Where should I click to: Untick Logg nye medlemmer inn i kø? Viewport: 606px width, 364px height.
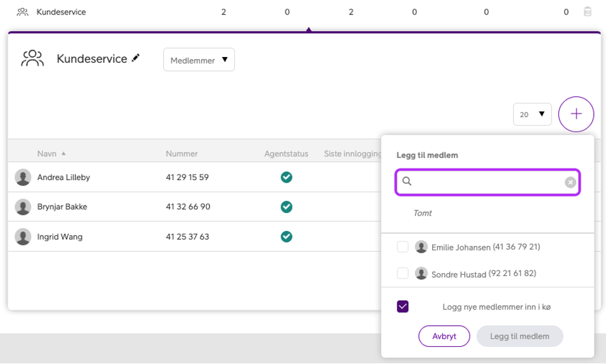[402, 307]
